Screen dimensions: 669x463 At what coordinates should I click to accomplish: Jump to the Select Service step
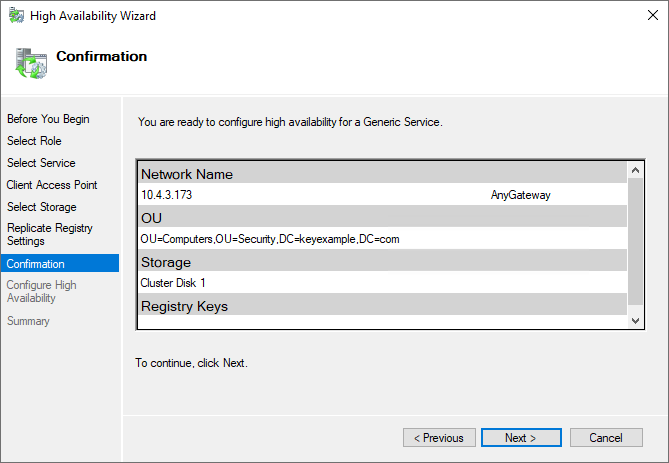point(41,163)
